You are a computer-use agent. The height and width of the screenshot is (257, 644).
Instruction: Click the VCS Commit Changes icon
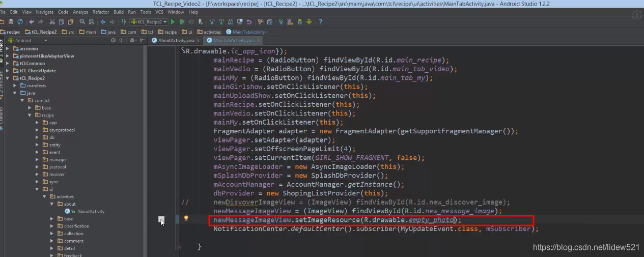click(221, 22)
